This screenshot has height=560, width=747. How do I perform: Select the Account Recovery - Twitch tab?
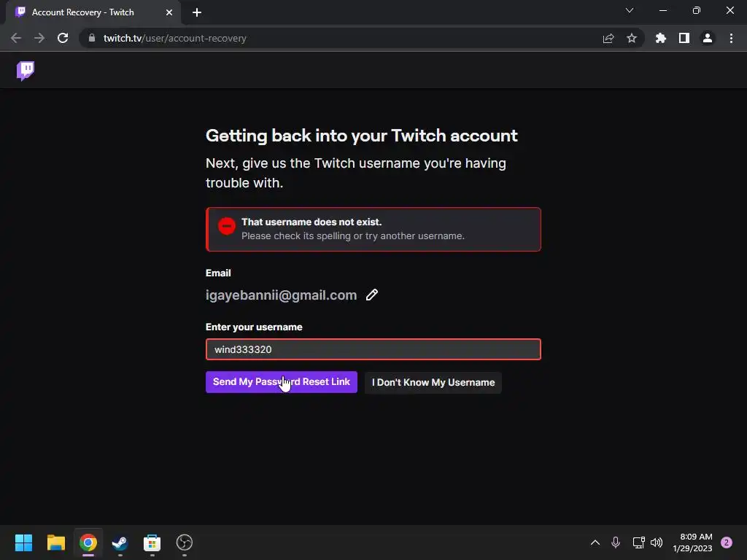[93, 12]
